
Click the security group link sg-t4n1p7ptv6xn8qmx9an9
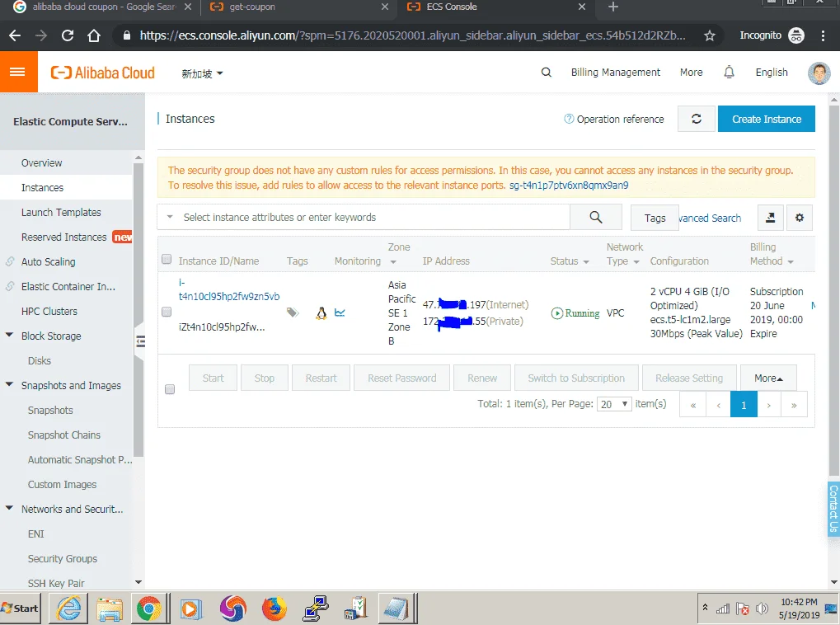pyautogui.click(x=569, y=186)
